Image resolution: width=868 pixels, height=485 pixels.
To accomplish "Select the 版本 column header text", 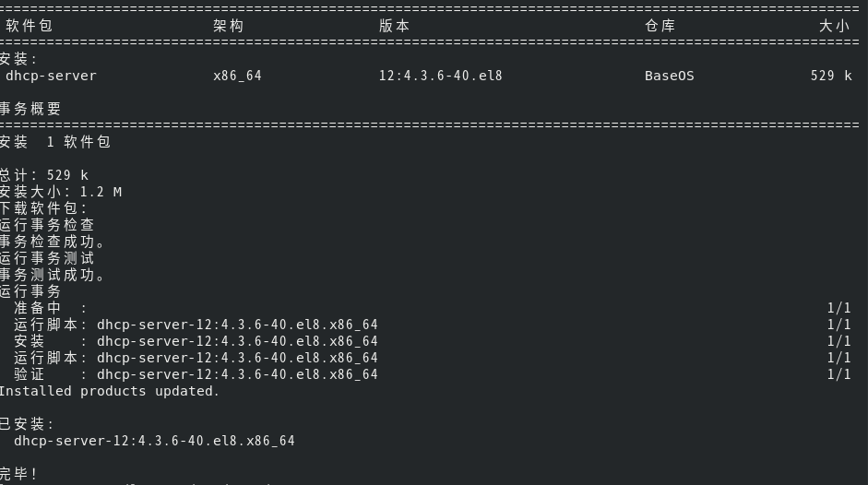I will click(x=394, y=26).
